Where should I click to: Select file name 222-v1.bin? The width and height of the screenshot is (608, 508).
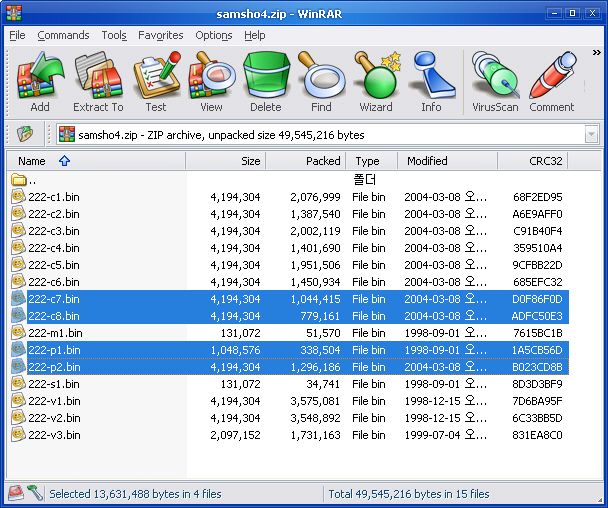coord(54,401)
